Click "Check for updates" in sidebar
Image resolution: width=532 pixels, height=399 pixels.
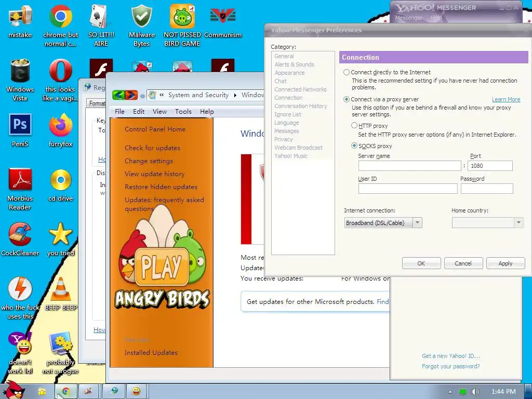(x=152, y=148)
